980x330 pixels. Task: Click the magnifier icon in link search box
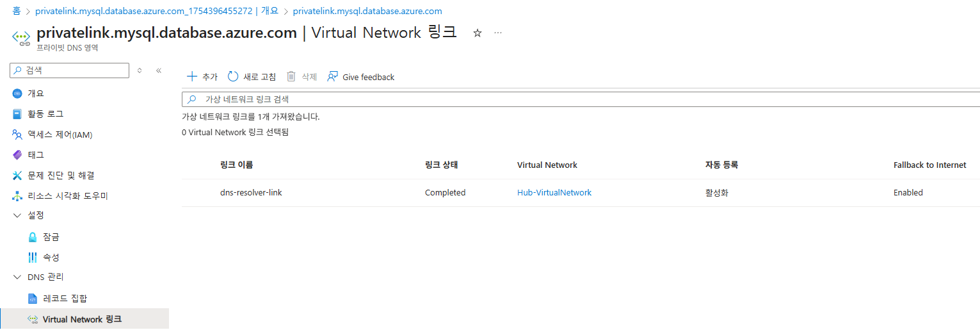coord(191,99)
